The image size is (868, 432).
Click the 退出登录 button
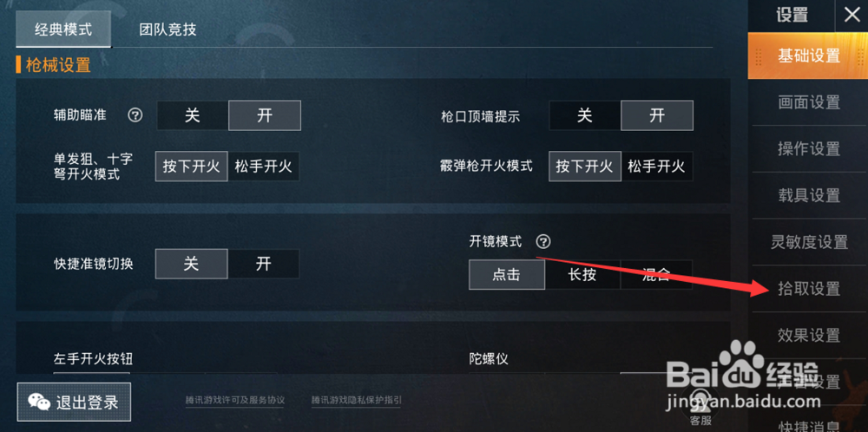point(74,403)
